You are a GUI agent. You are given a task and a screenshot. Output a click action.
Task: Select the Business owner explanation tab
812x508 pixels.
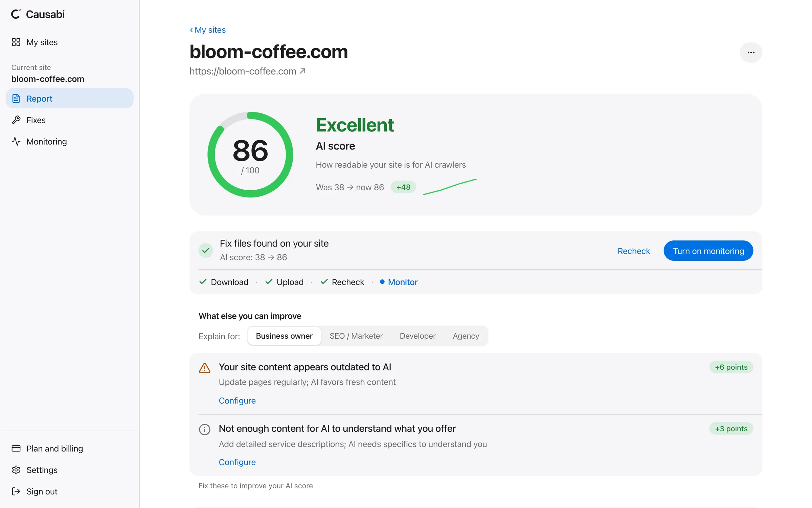point(284,336)
